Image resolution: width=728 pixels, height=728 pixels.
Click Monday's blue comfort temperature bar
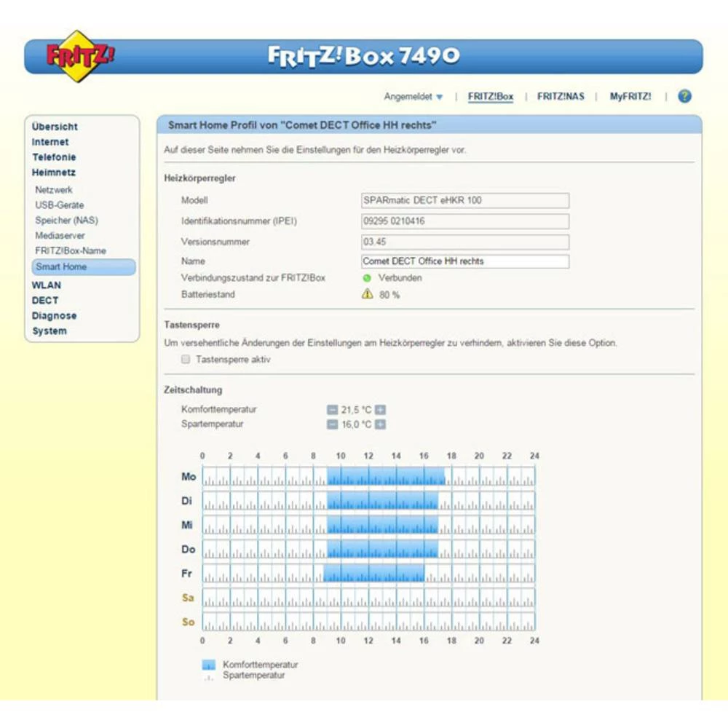pyautogui.click(x=386, y=477)
